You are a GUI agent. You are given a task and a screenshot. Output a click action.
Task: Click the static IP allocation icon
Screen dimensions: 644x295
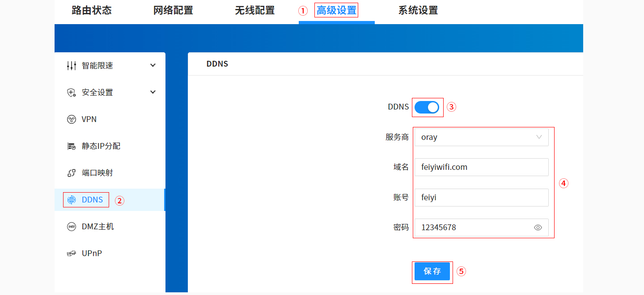(x=71, y=146)
